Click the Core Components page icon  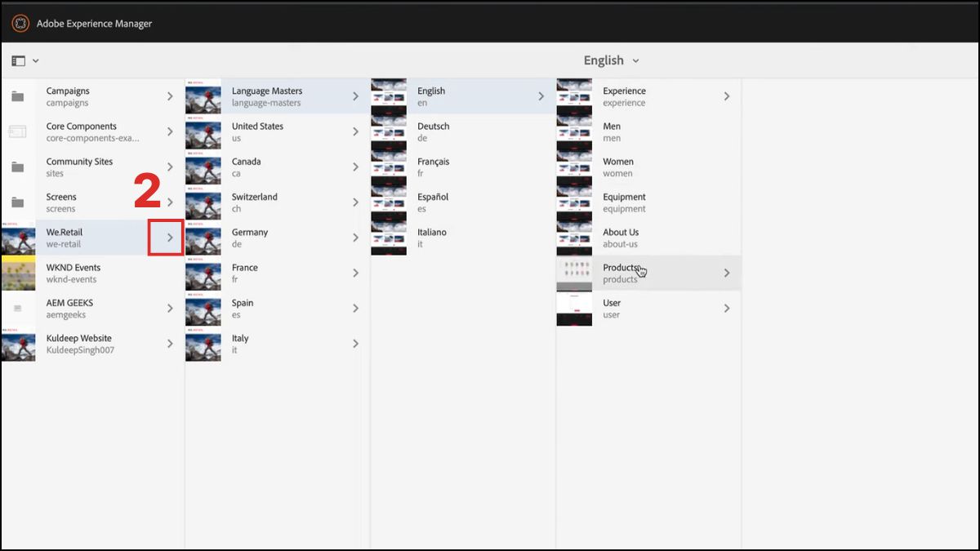(x=17, y=131)
